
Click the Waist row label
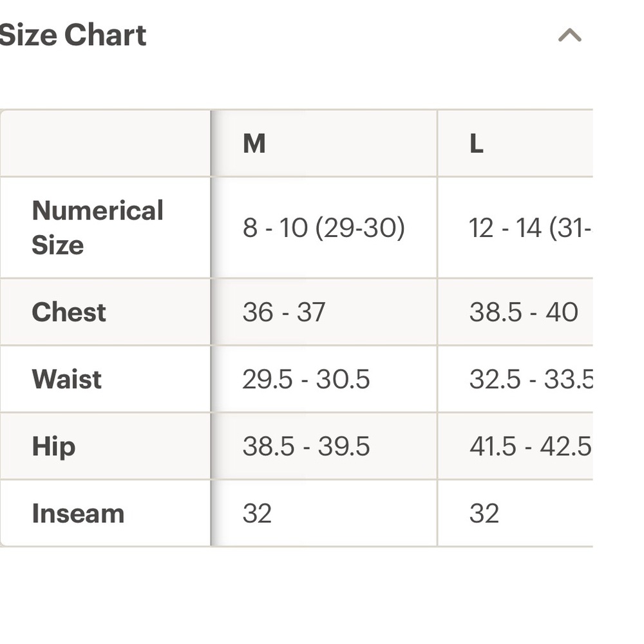click(66, 379)
